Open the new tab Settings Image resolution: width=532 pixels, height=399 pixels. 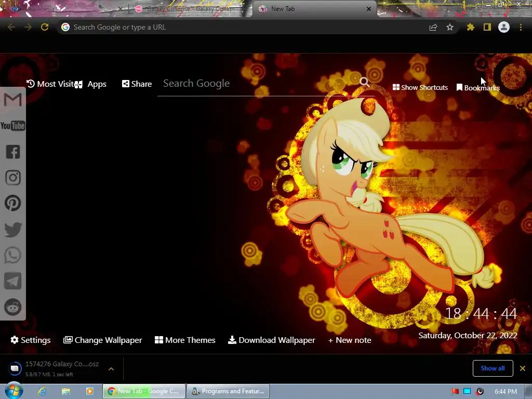(x=31, y=340)
